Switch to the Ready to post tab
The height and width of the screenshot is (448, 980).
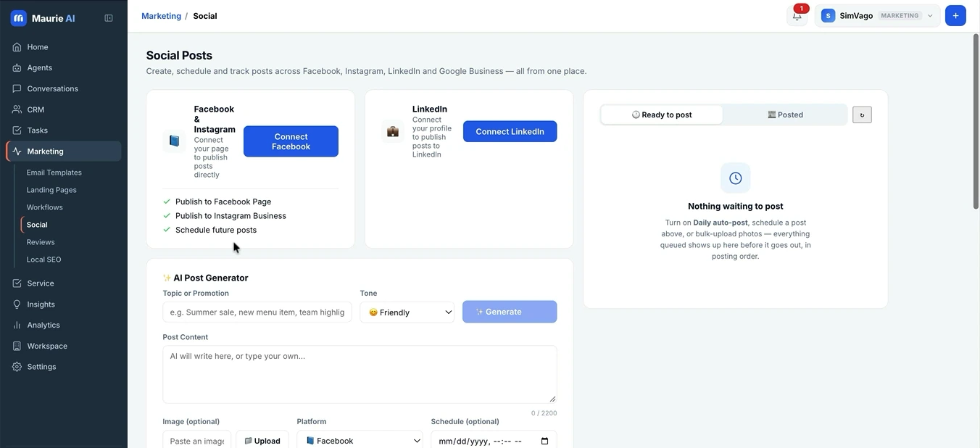[662, 115]
